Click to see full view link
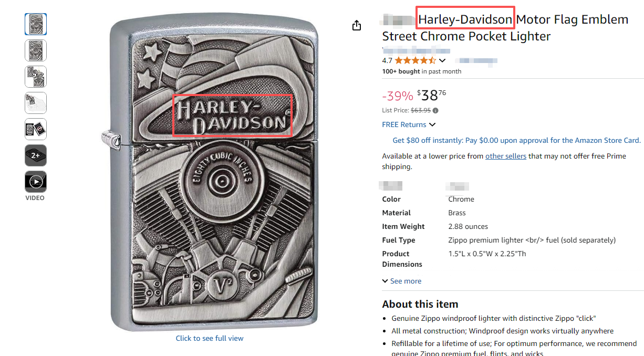Image resolution: width=644 pixels, height=356 pixels. coord(210,338)
